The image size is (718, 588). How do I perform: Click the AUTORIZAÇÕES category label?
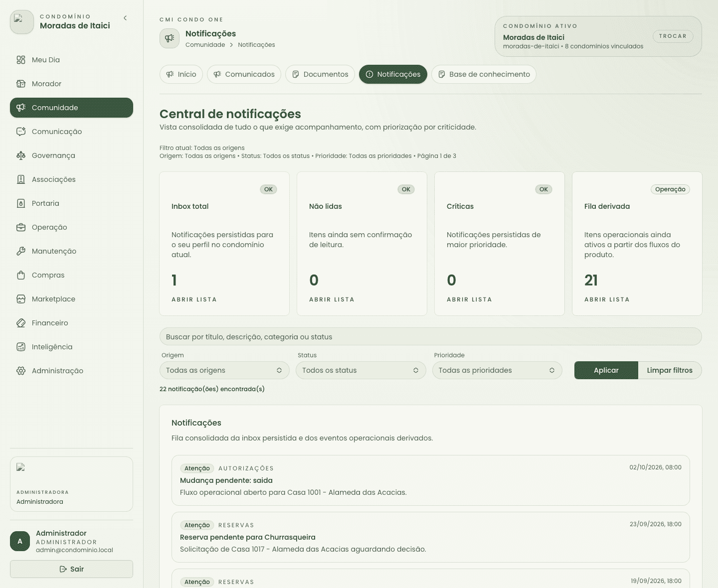[x=246, y=468]
